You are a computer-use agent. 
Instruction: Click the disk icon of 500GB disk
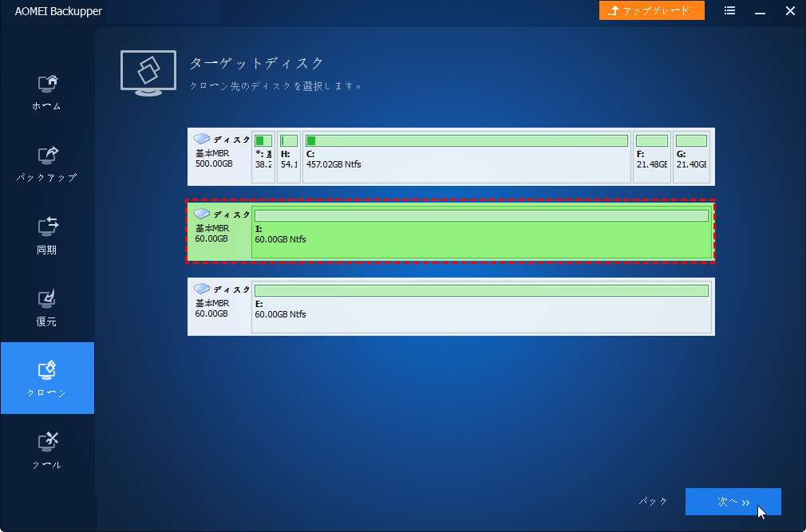[x=202, y=139]
